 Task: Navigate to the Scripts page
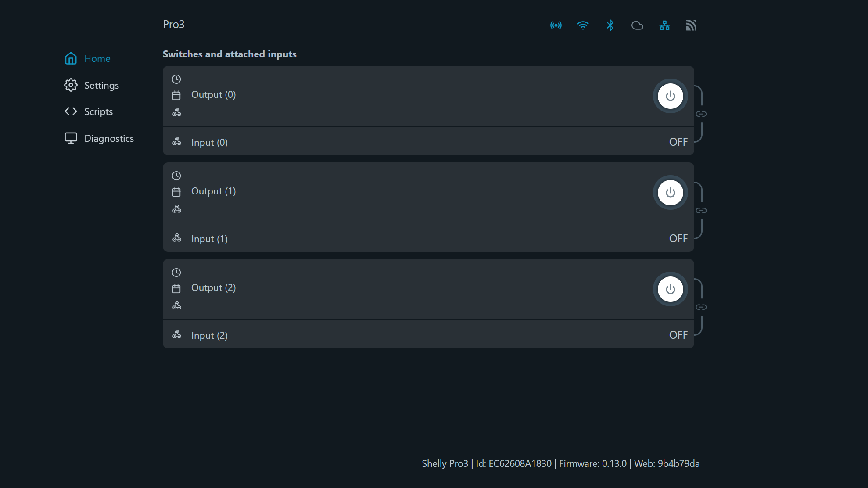(x=98, y=111)
